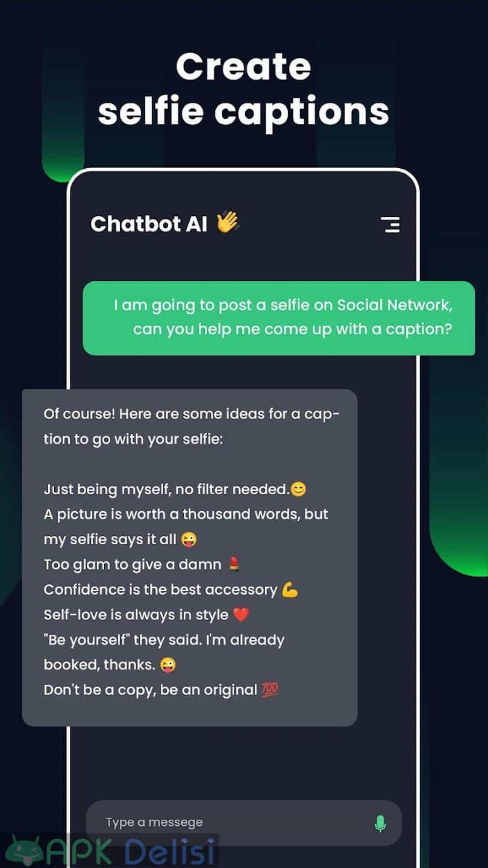Click the smiling emoji after "no filter needed"
The width and height of the screenshot is (488, 868).
[298, 489]
